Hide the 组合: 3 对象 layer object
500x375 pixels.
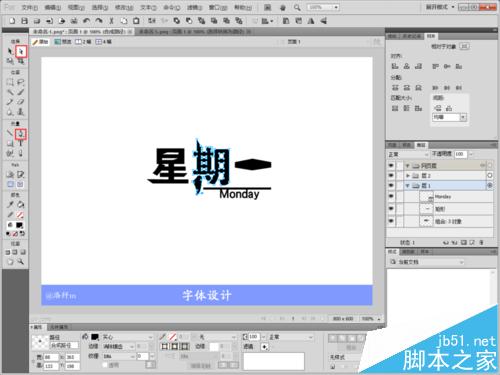coord(391,221)
